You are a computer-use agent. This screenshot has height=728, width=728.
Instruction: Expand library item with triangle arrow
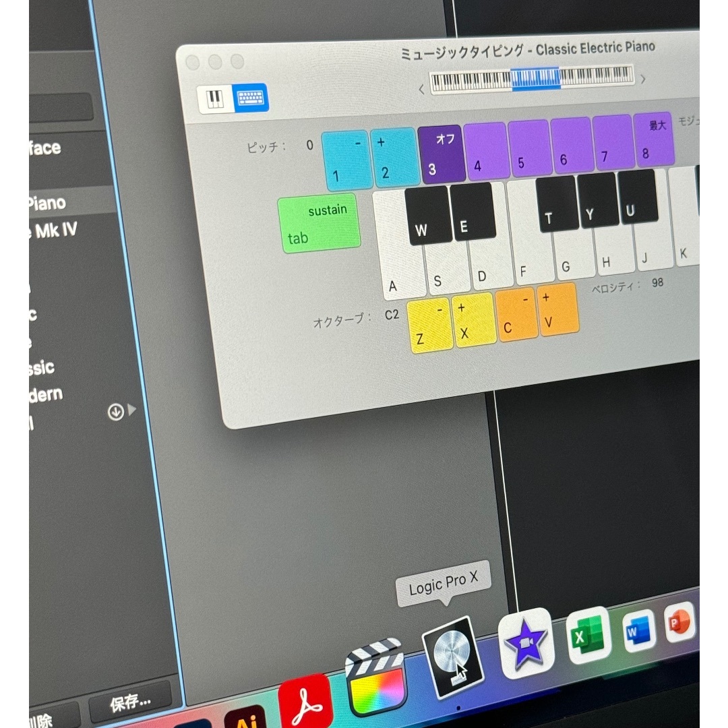132,410
